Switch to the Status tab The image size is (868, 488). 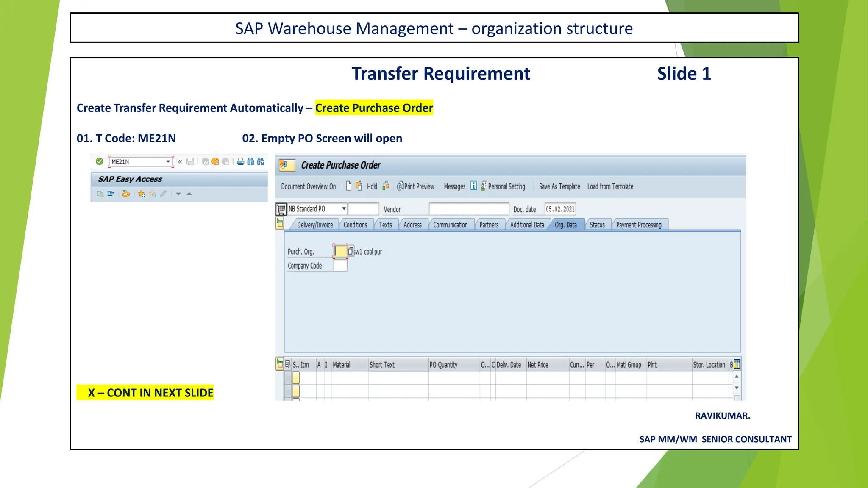pos(597,225)
